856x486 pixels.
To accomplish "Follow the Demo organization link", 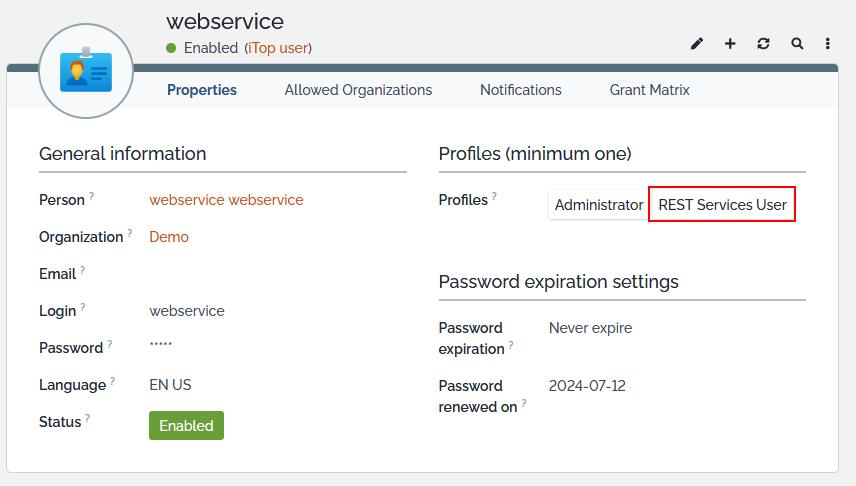I will (169, 237).
